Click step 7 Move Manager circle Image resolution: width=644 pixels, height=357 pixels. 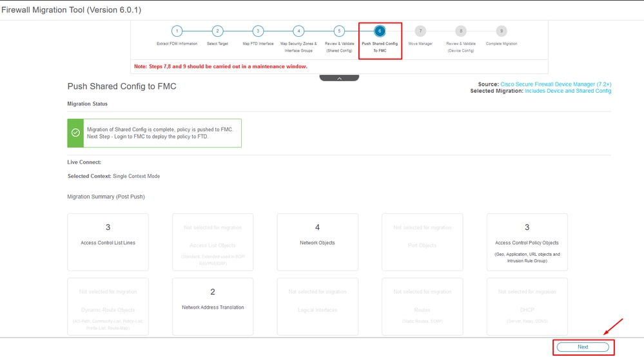(420, 31)
